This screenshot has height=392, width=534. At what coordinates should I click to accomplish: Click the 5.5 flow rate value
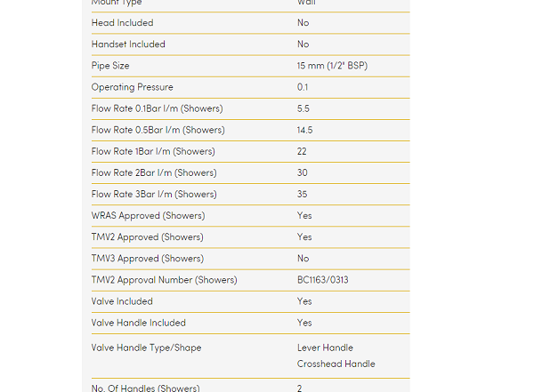303,108
